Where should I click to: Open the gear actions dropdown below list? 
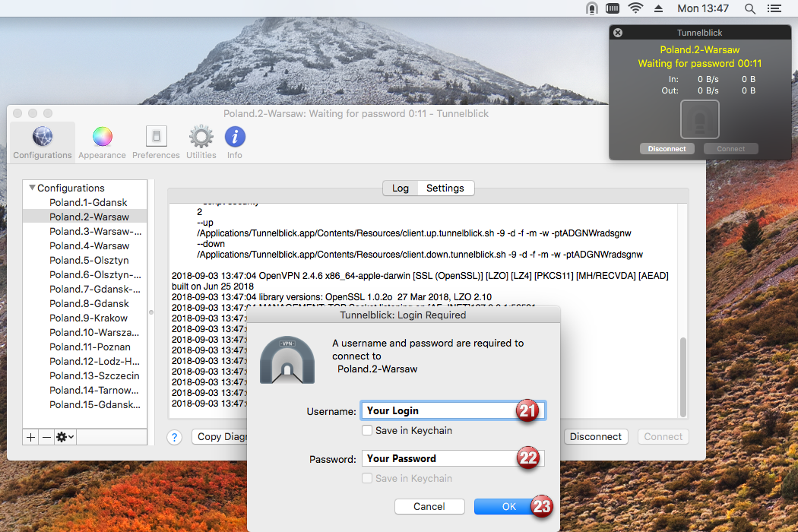[65, 437]
